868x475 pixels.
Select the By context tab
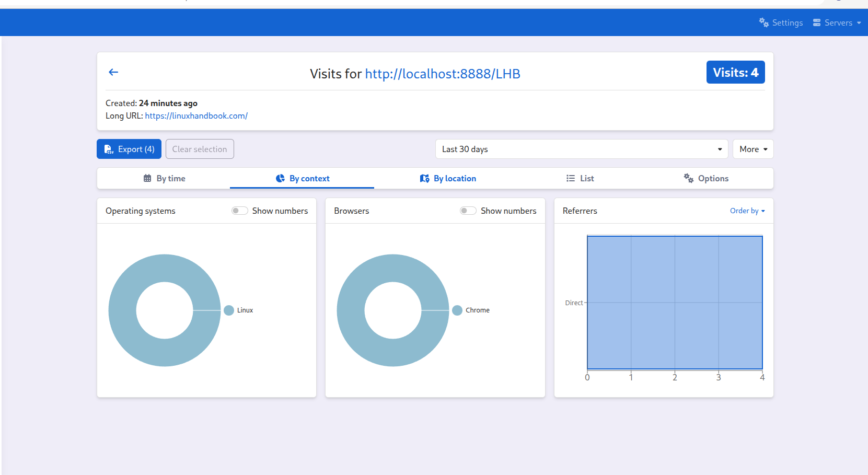pos(302,178)
